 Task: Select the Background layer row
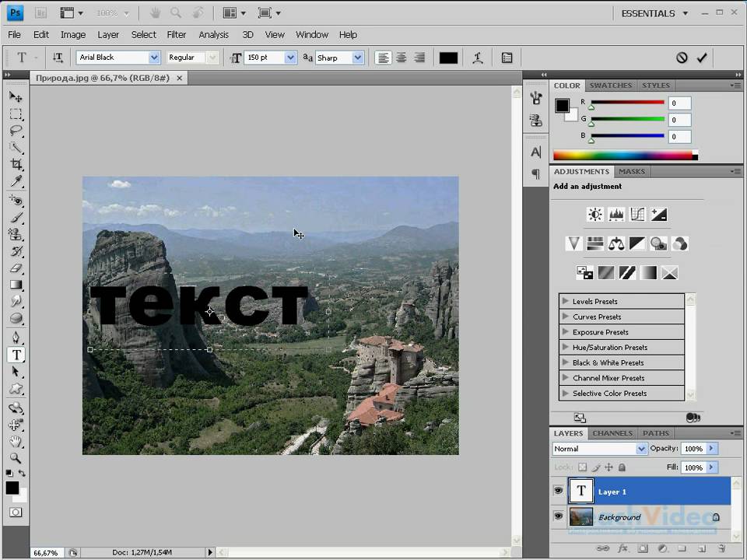649,516
